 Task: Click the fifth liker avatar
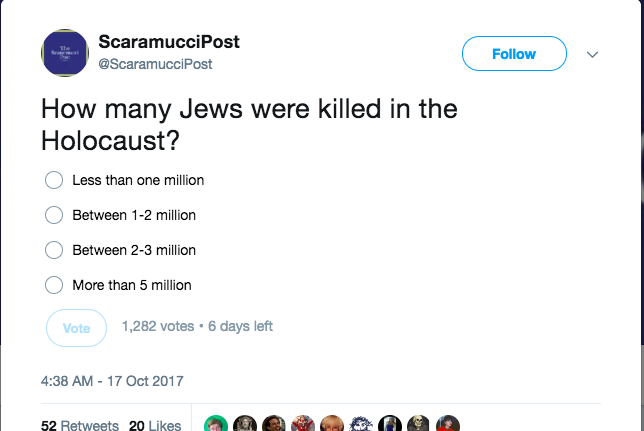coord(332,424)
